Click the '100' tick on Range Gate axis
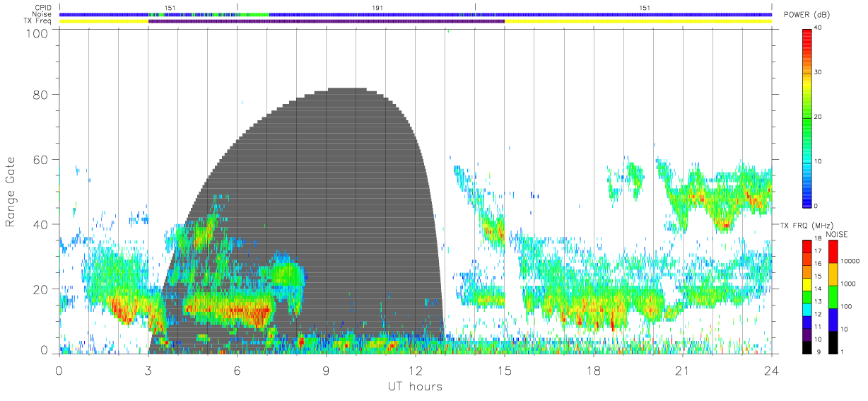The width and height of the screenshot is (868, 401). point(37,33)
